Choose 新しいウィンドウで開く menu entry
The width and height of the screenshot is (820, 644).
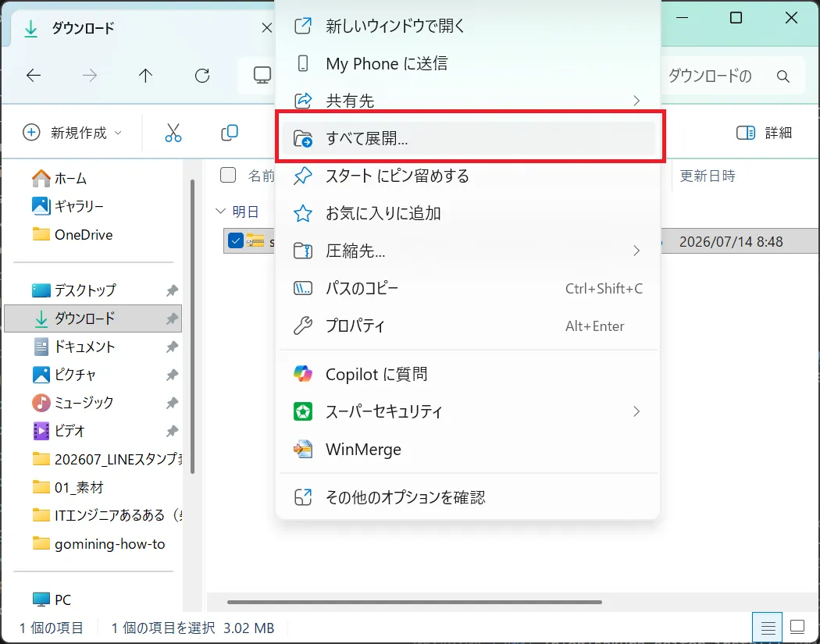click(468, 26)
